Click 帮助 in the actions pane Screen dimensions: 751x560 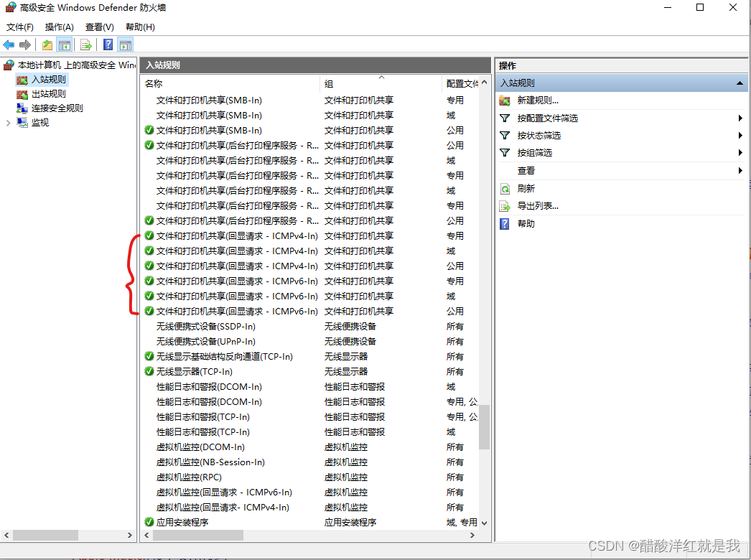pos(526,224)
